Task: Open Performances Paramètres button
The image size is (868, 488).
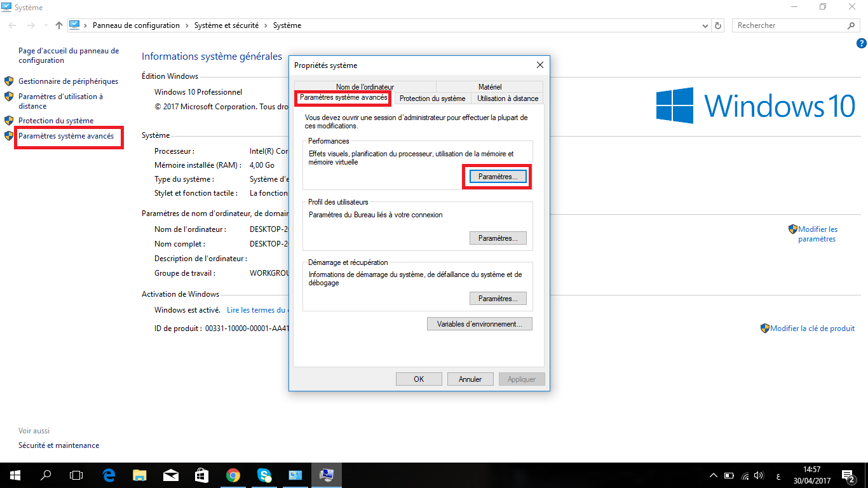Action: coord(498,177)
